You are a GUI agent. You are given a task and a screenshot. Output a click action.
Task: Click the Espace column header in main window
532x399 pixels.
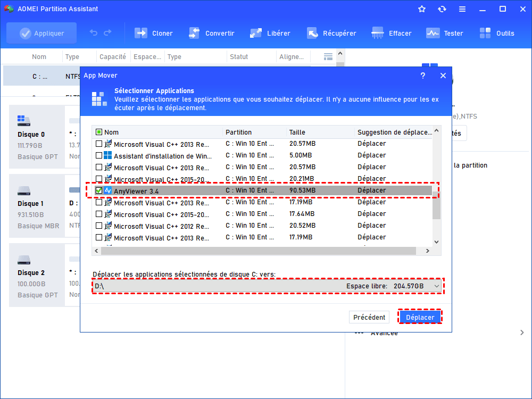pos(147,57)
